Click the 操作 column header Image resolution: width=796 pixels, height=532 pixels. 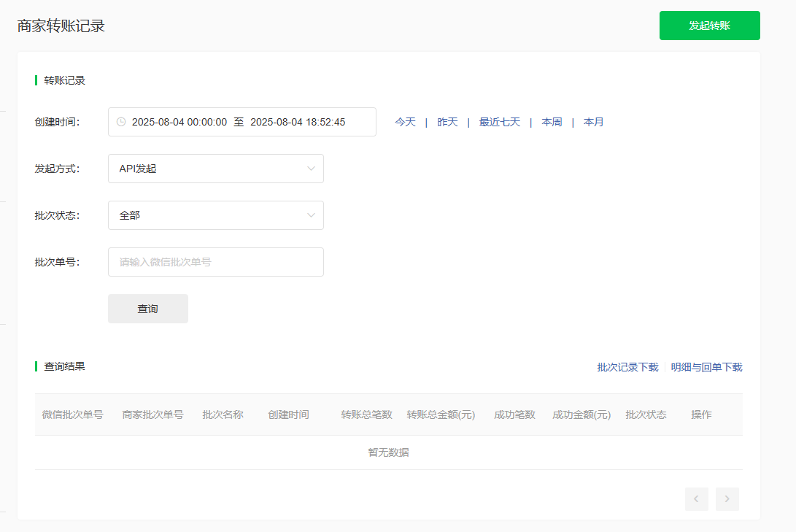[701, 415]
